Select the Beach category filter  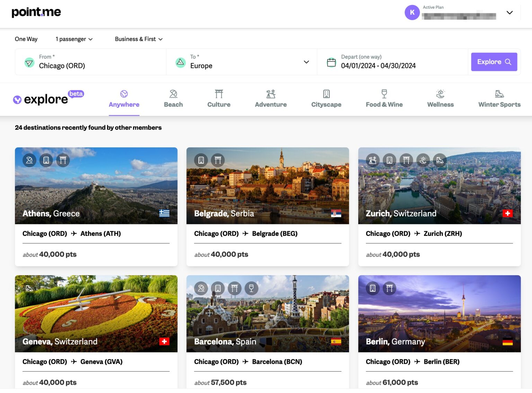173,99
